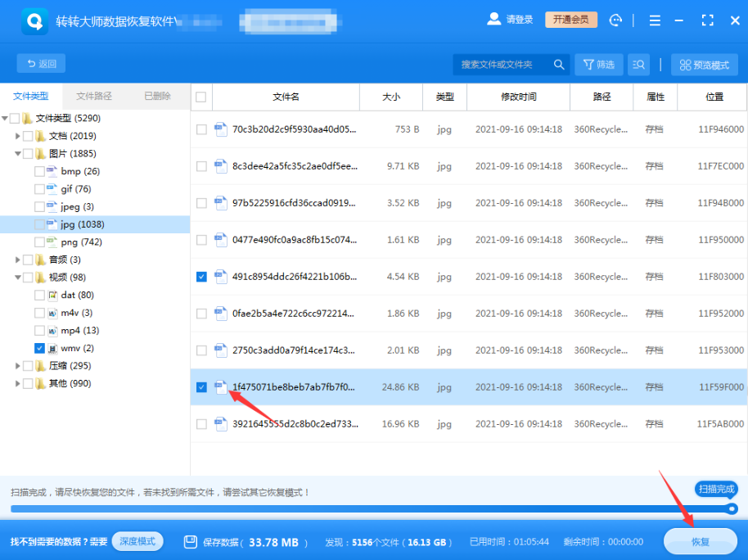The height and width of the screenshot is (560, 748).
Task: Click the search files input field
Action: point(499,63)
